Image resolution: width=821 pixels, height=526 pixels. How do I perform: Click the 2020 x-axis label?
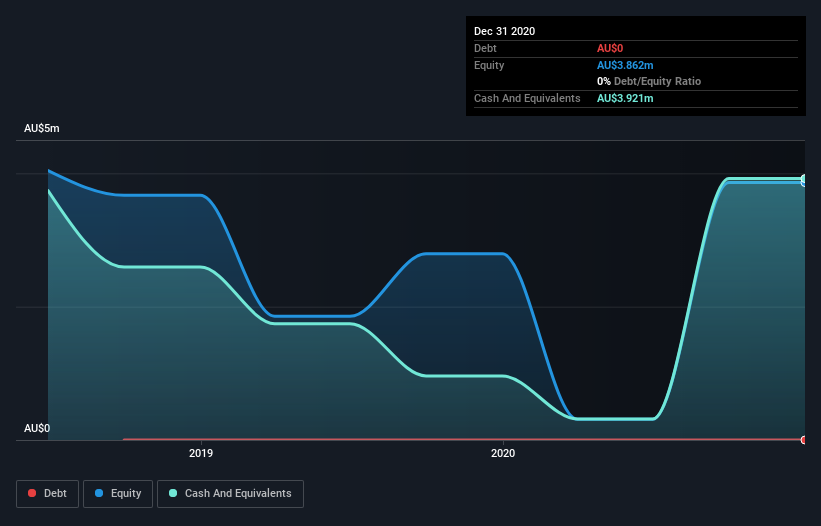point(503,453)
